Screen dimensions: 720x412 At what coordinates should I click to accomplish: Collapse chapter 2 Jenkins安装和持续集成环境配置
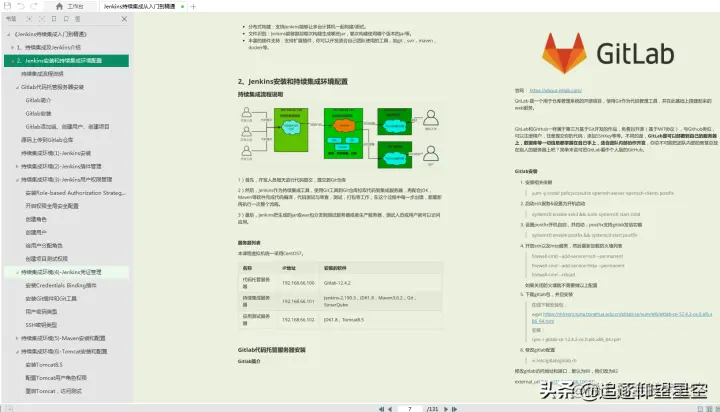[x=12, y=61]
